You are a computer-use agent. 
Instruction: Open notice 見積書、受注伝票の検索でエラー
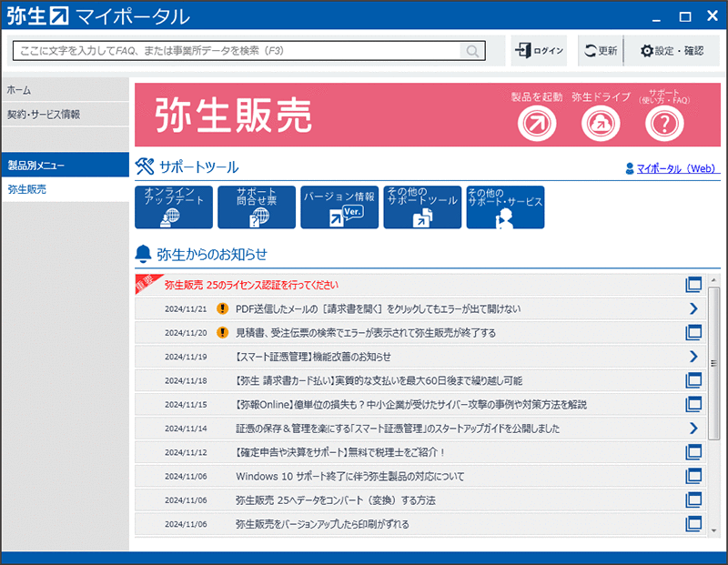coord(420,332)
